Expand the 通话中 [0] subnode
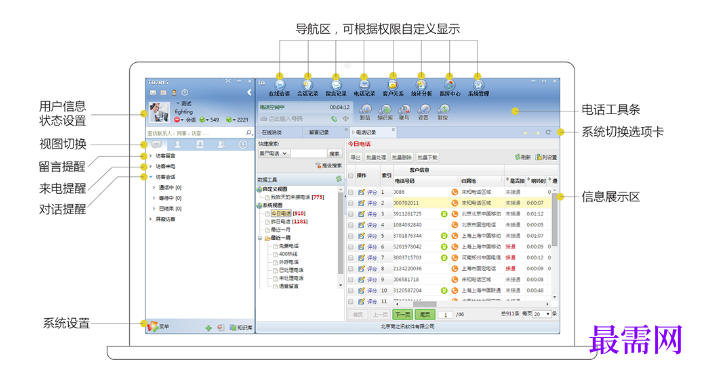Viewport: 701px width, 371px height. coord(154,188)
